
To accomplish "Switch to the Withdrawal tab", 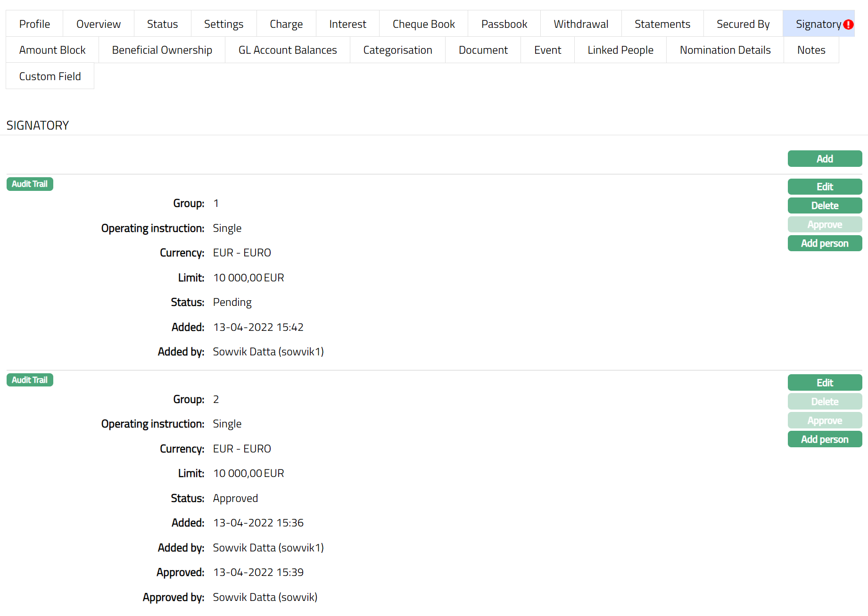I will tap(580, 24).
